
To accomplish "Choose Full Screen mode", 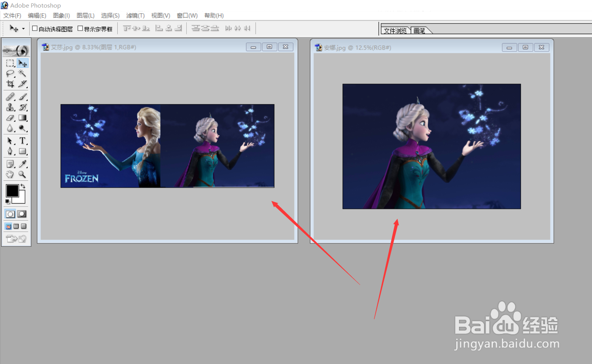I will tap(23, 226).
